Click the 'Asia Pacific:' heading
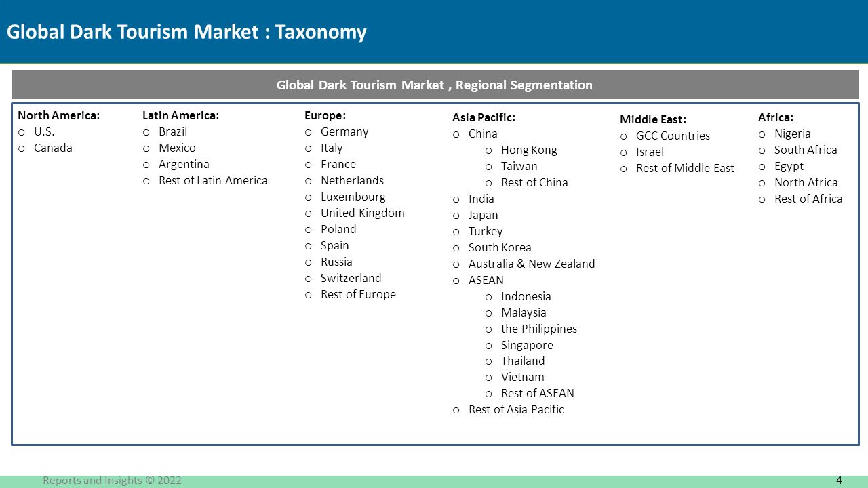The width and height of the screenshot is (868, 488). click(x=484, y=117)
